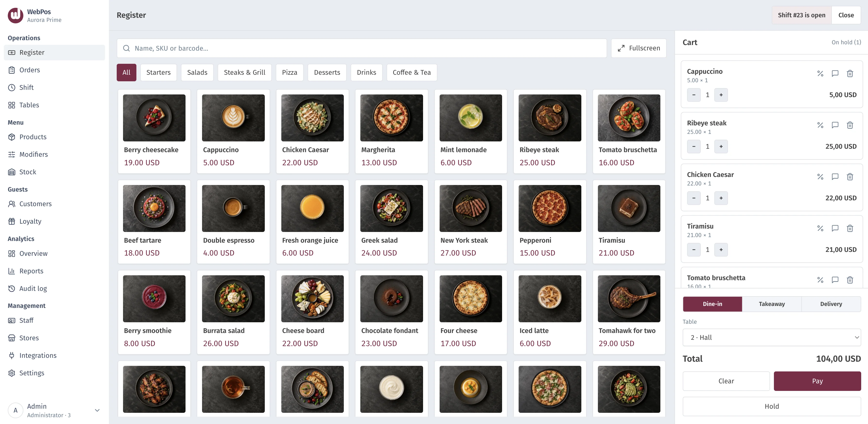The height and width of the screenshot is (424, 868).
Task: Add a note to Ribeye steak cart item
Action: pyautogui.click(x=835, y=125)
